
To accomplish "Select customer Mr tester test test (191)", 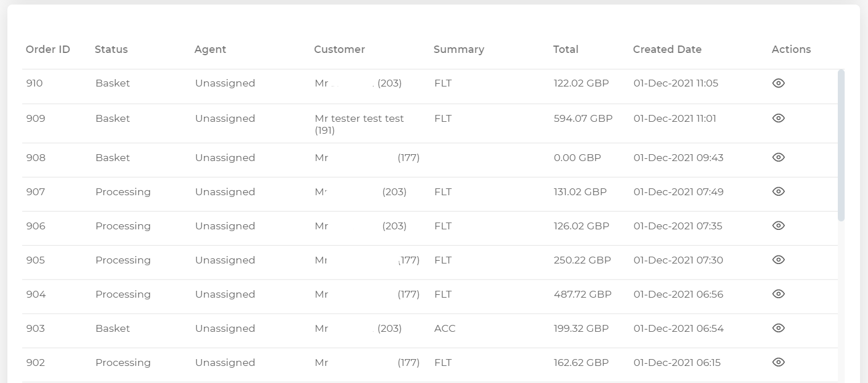I will click(359, 124).
